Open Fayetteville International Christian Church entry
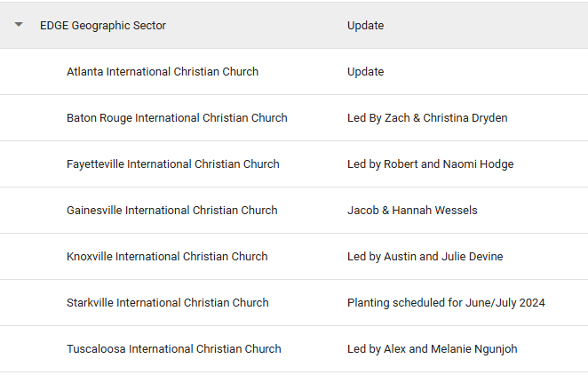Viewport: 588px width, 375px height. click(173, 164)
